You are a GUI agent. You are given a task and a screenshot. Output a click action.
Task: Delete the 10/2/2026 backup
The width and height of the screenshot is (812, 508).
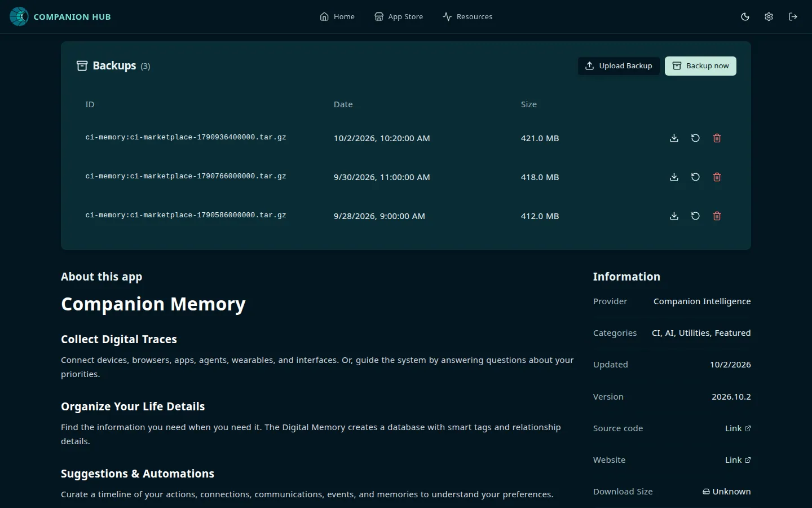coord(717,138)
